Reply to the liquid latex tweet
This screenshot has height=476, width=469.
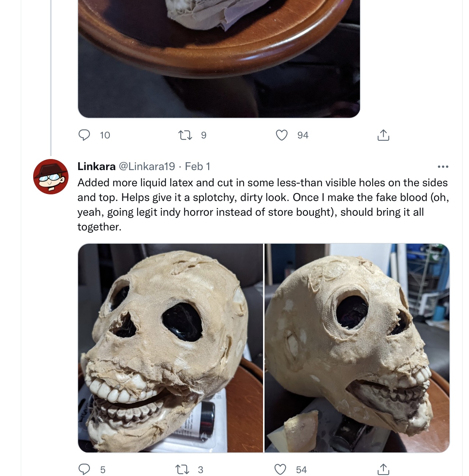tap(84, 469)
